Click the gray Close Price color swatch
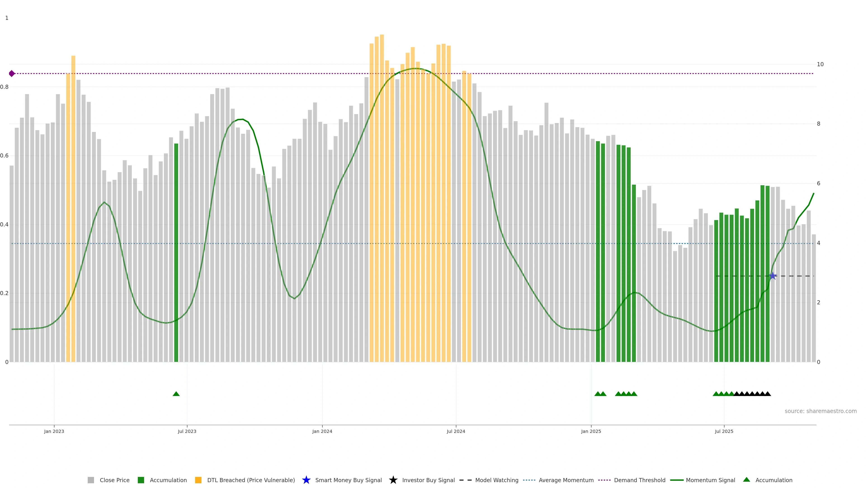Viewport: 868px width, 488px height. [x=91, y=480]
